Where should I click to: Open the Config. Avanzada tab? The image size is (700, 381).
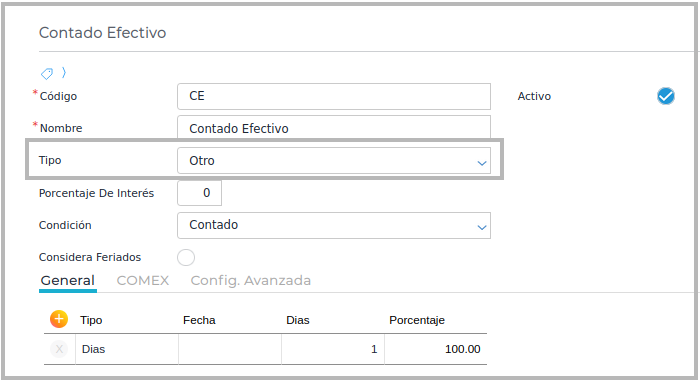click(250, 281)
